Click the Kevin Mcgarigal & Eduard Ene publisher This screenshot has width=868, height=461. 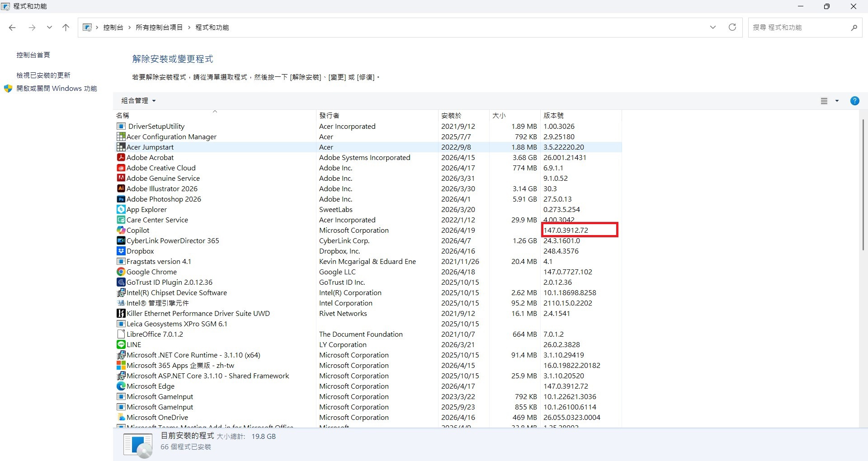click(367, 261)
